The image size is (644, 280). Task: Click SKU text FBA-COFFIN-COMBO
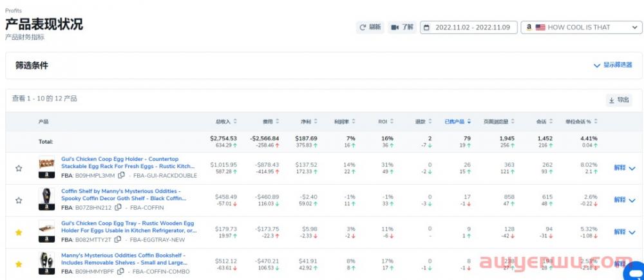pos(162,272)
